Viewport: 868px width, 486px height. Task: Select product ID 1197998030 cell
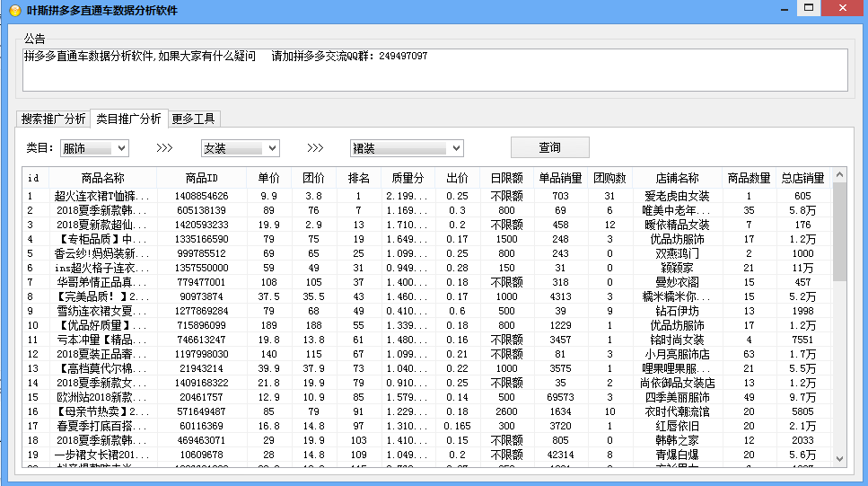coord(201,354)
